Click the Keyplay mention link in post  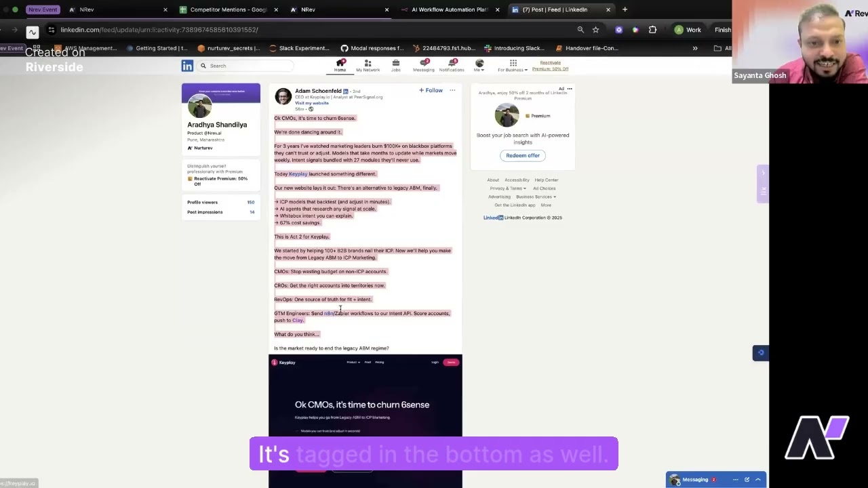coord(298,174)
